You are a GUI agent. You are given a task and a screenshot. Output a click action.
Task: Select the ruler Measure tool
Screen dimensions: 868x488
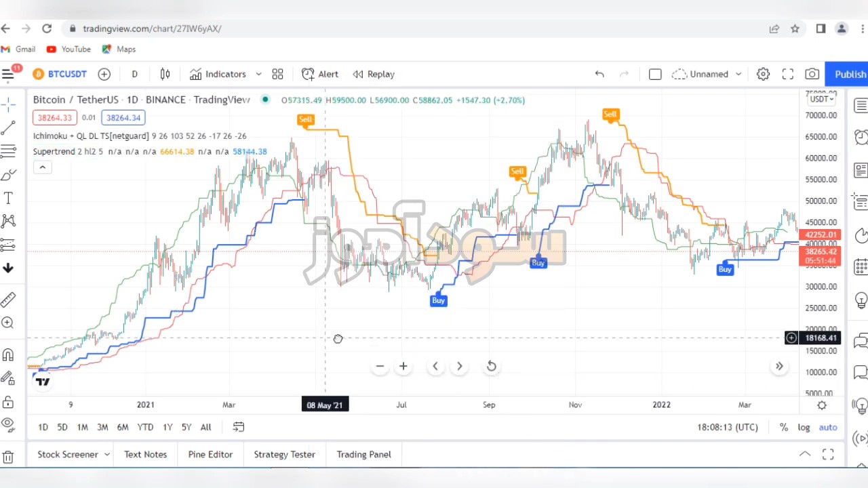8,300
